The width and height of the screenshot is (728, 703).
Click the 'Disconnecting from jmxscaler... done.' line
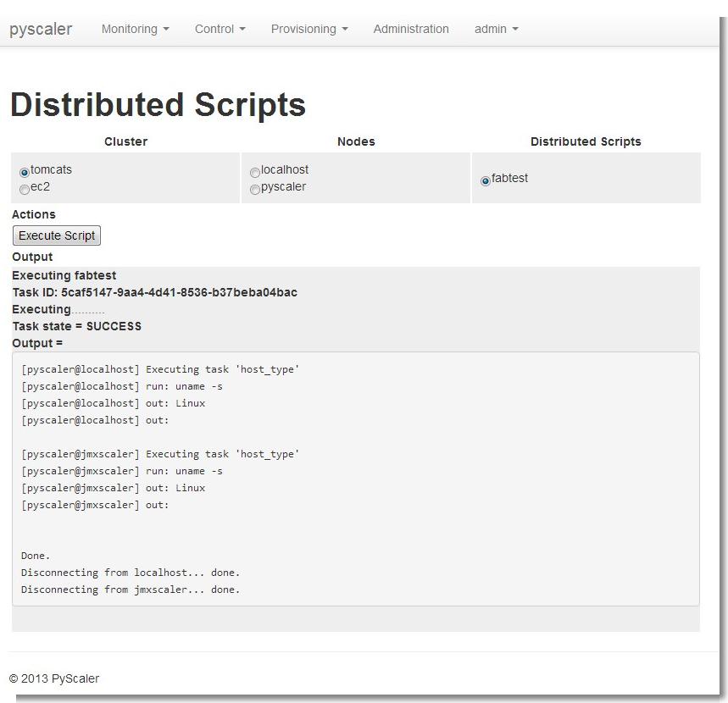click(x=131, y=590)
